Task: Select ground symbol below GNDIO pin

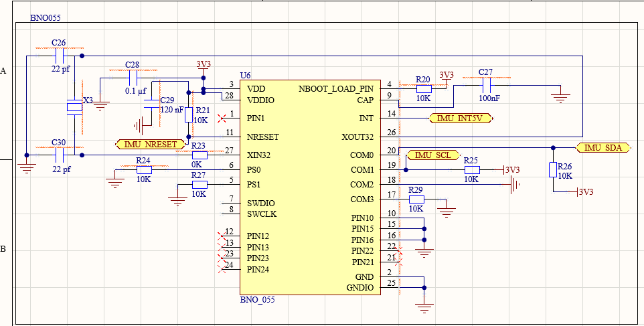Action: tap(424, 307)
